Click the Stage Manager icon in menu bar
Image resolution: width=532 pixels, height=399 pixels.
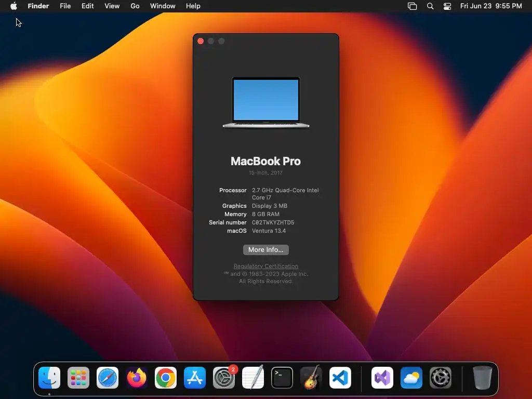(x=412, y=6)
